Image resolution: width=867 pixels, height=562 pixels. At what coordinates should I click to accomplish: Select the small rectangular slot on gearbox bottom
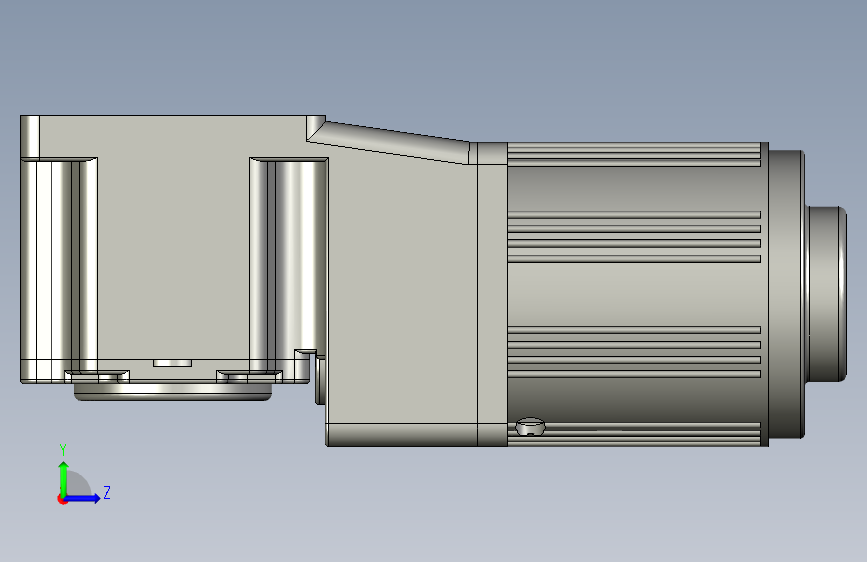[x=173, y=363]
